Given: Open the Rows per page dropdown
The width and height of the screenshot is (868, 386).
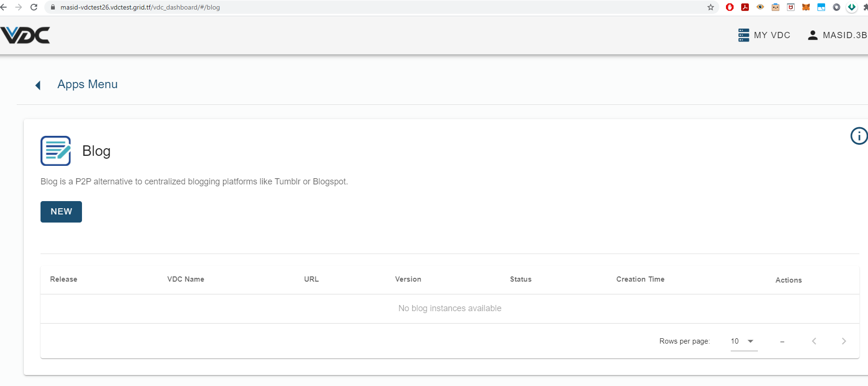Looking at the screenshot, I should tap(744, 341).
